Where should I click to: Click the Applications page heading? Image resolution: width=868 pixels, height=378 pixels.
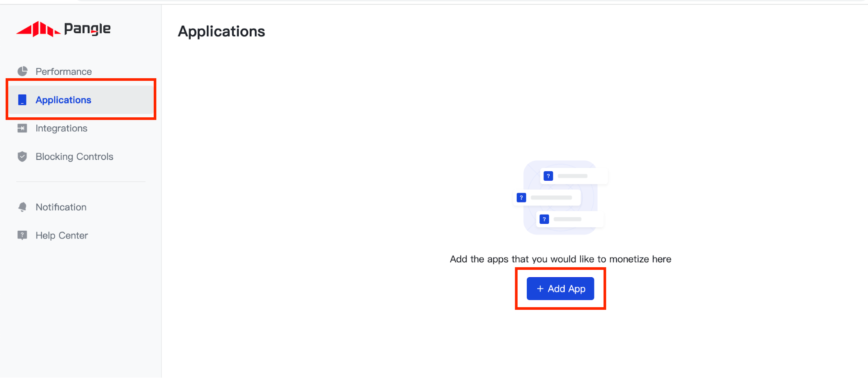tap(221, 31)
